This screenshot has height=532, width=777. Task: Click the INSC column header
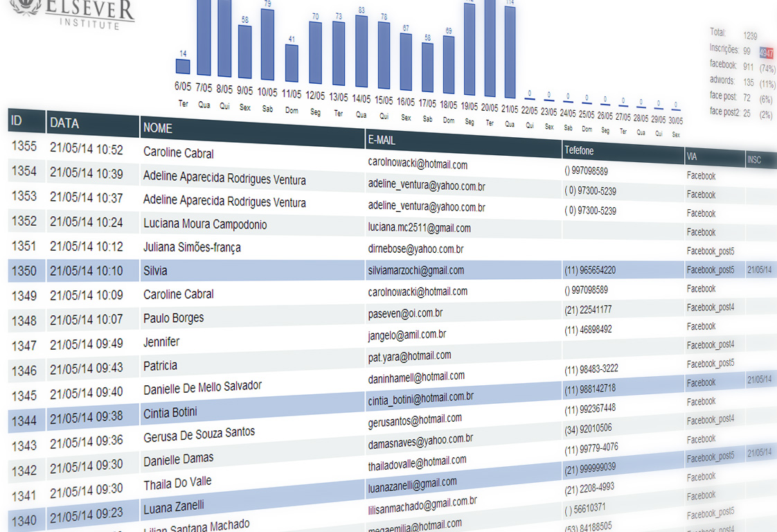754,160
